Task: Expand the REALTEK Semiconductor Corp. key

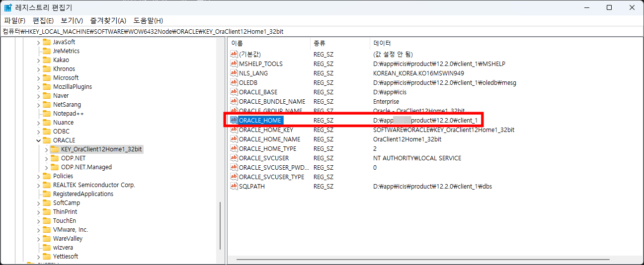Action: pyautogui.click(x=38, y=185)
